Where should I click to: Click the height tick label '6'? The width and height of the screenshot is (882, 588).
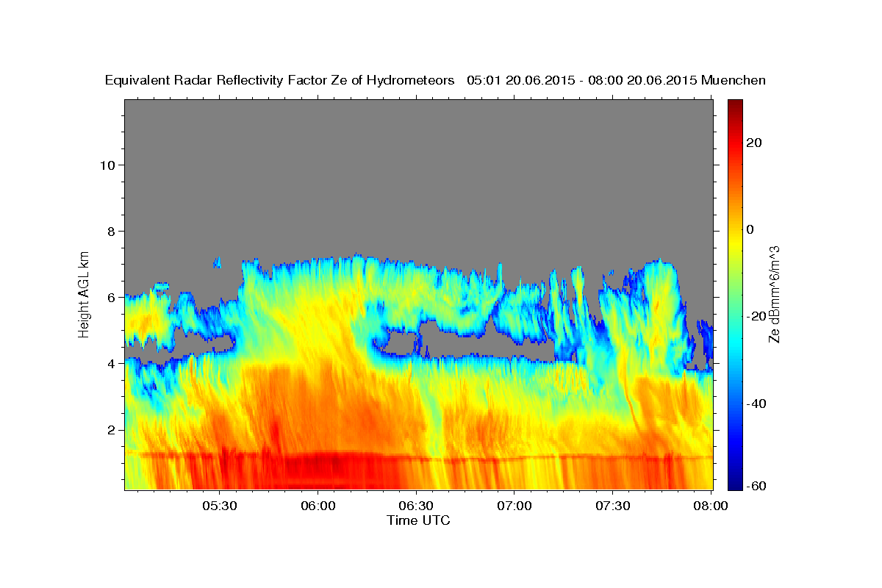tap(110, 298)
